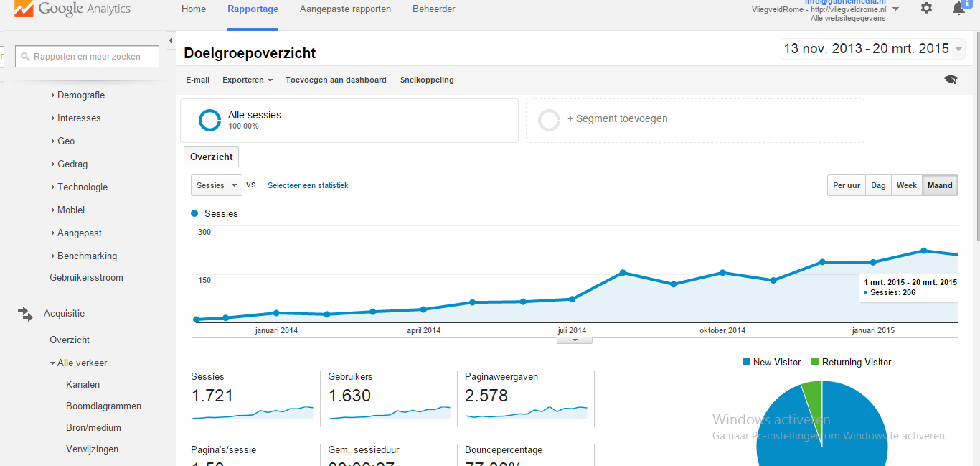Select the Overzicht report tab

[212, 157]
